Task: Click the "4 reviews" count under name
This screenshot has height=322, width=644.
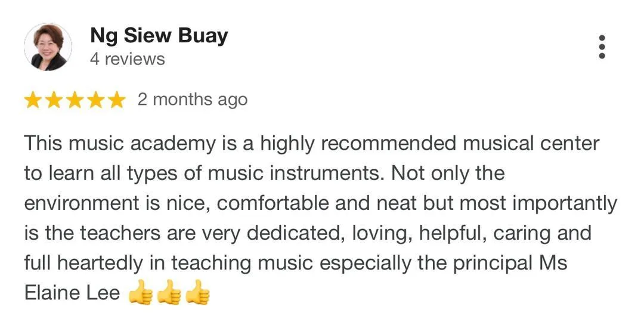Action: (128, 59)
